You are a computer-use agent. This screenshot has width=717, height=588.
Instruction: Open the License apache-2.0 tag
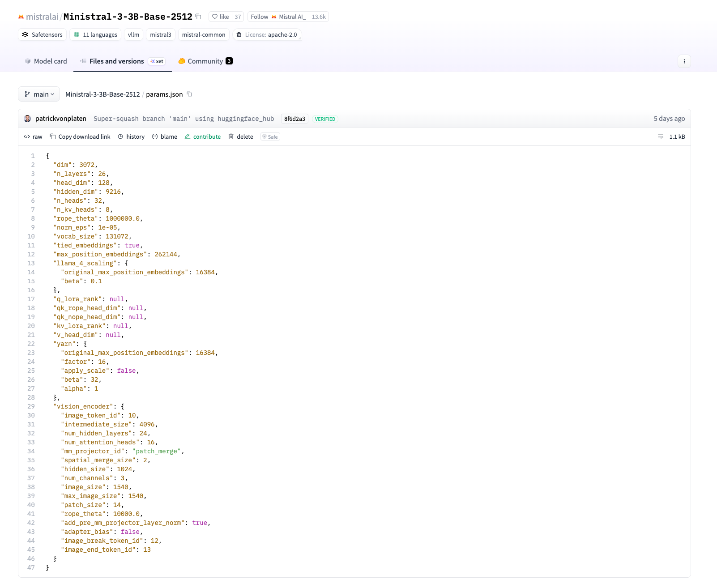point(267,34)
